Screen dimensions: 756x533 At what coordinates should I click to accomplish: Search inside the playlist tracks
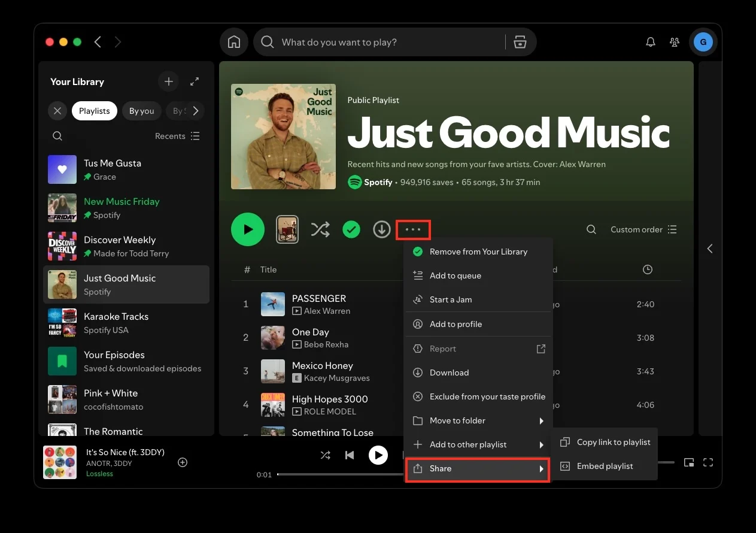click(x=591, y=229)
